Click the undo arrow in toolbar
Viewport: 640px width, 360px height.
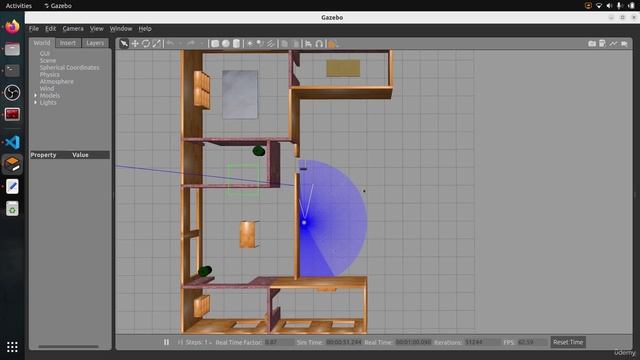coord(171,43)
